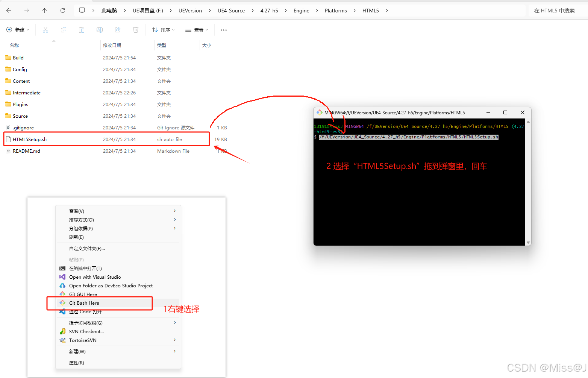
Task: Expand the 新建(W) submenu arrow
Action: [x=175, y=351]
